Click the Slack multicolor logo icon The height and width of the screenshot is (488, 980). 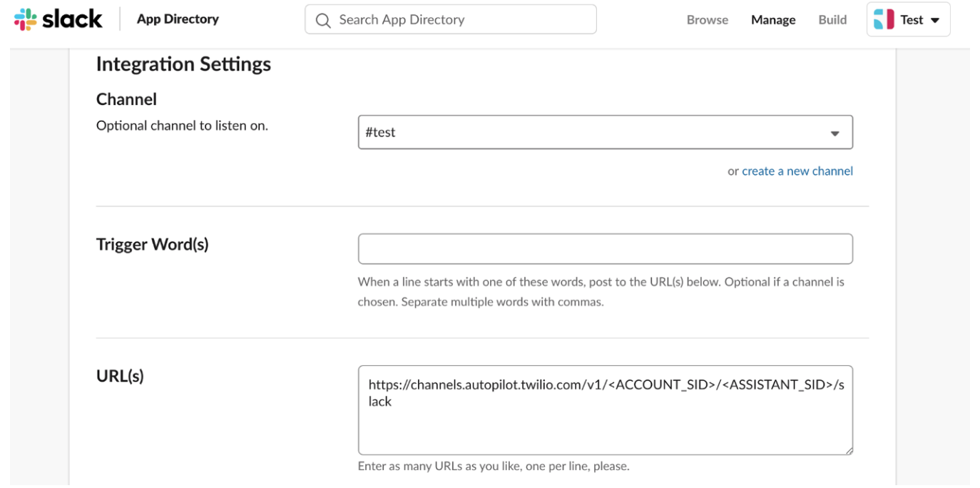click(x=25, y=19)
